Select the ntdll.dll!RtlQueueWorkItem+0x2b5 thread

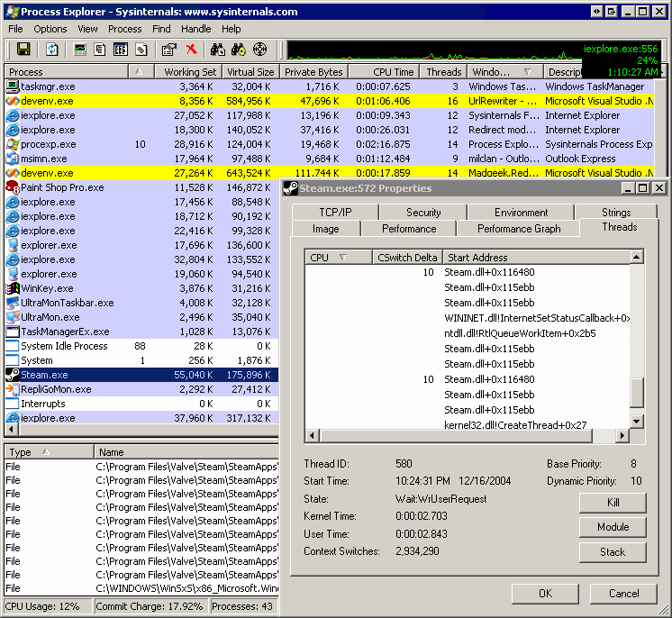(x=468, y=333)
